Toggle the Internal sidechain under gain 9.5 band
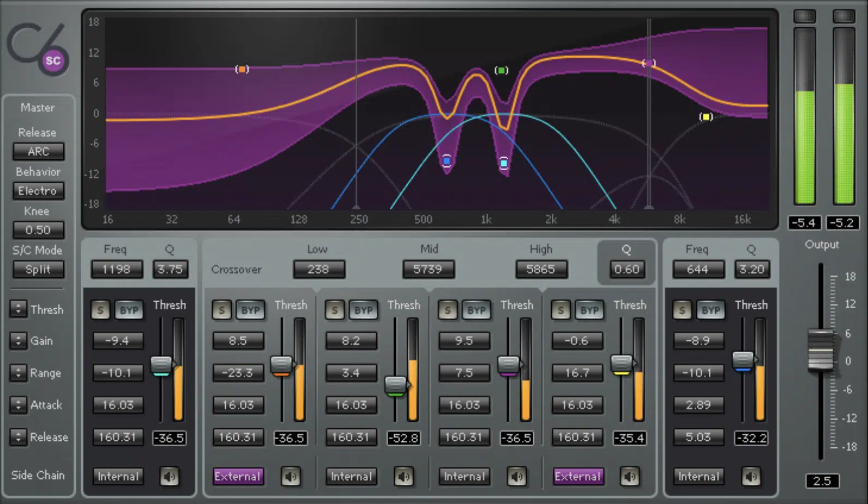 464,477
